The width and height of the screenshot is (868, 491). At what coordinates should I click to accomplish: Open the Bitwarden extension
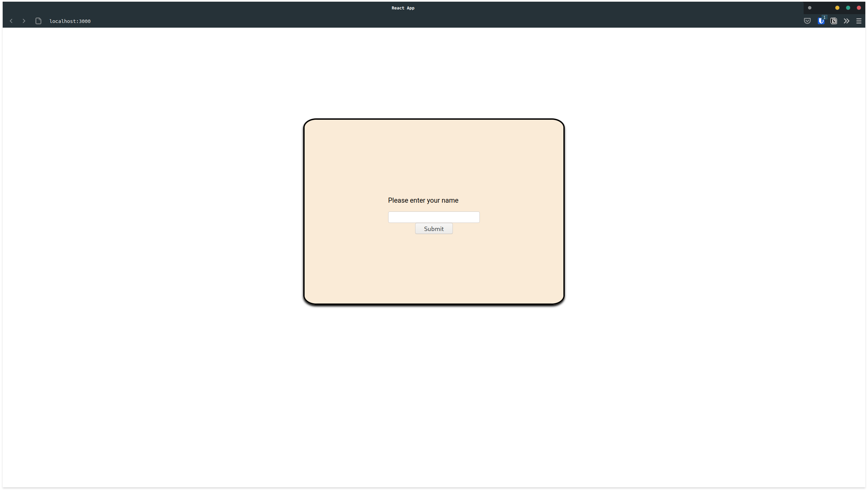tap(820, 21)
